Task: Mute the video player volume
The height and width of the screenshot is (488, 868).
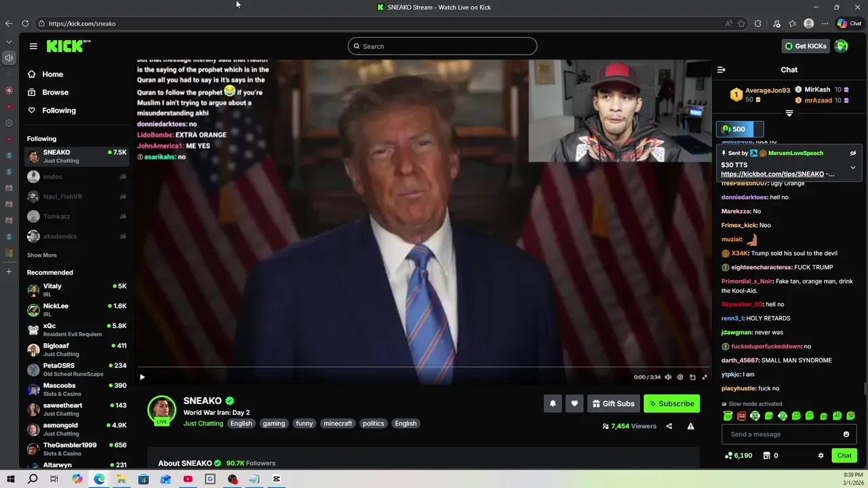Action: [668, 378]
